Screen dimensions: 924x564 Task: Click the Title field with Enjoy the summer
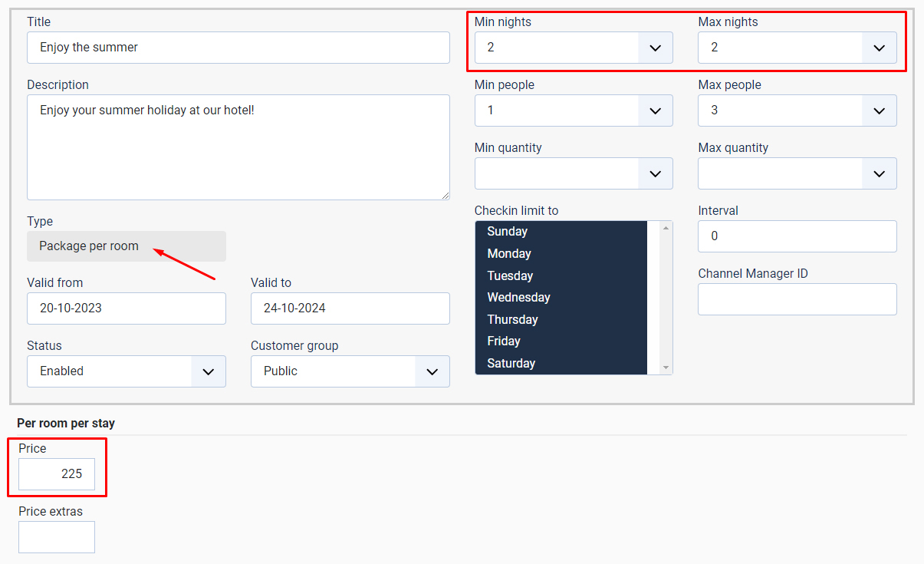[238, 48]
